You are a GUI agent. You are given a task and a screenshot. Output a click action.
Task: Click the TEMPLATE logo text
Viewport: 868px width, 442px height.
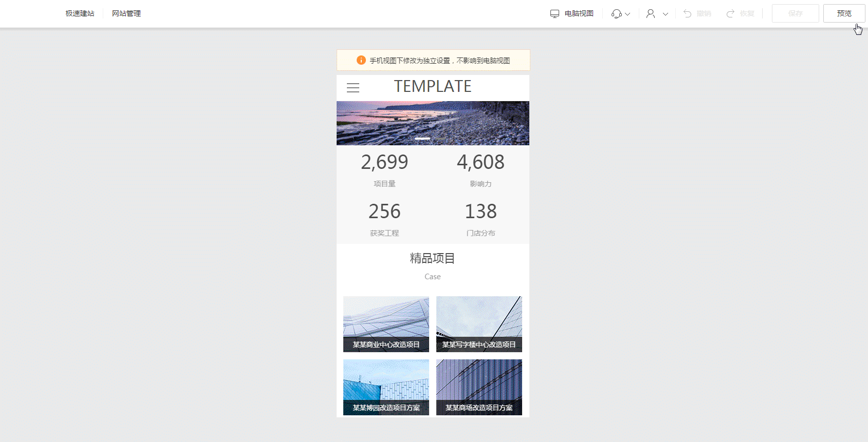(x=433, y=86)
